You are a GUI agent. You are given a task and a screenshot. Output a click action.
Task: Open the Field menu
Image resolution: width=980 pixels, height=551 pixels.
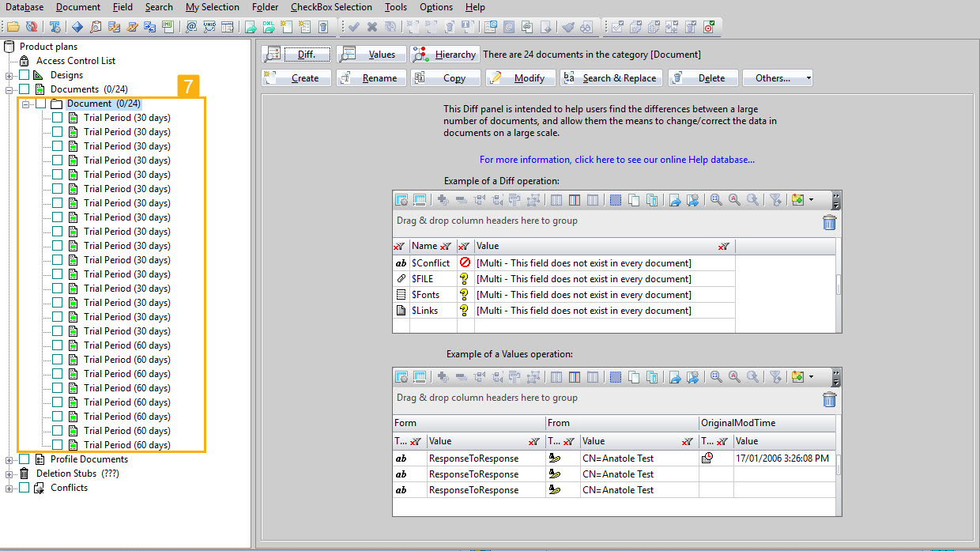pyautogui.click(x=122, y=7)
